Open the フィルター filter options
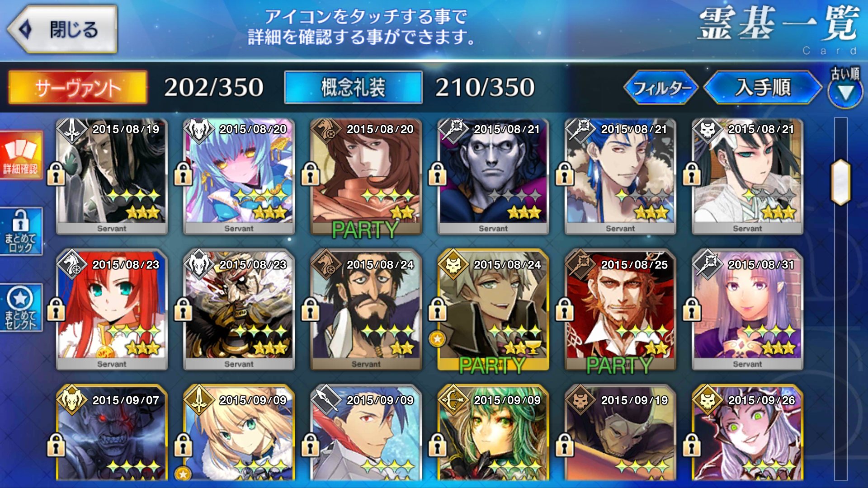 (661, 88)
